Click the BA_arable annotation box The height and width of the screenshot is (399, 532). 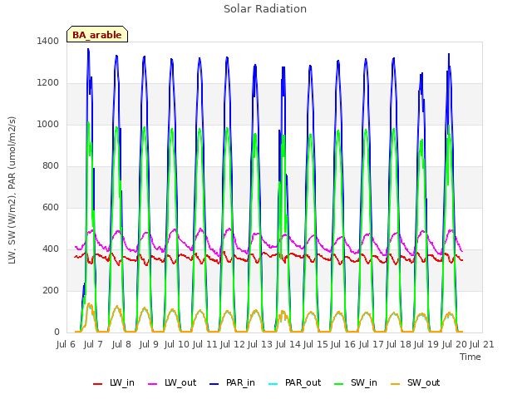click(97, 34)
